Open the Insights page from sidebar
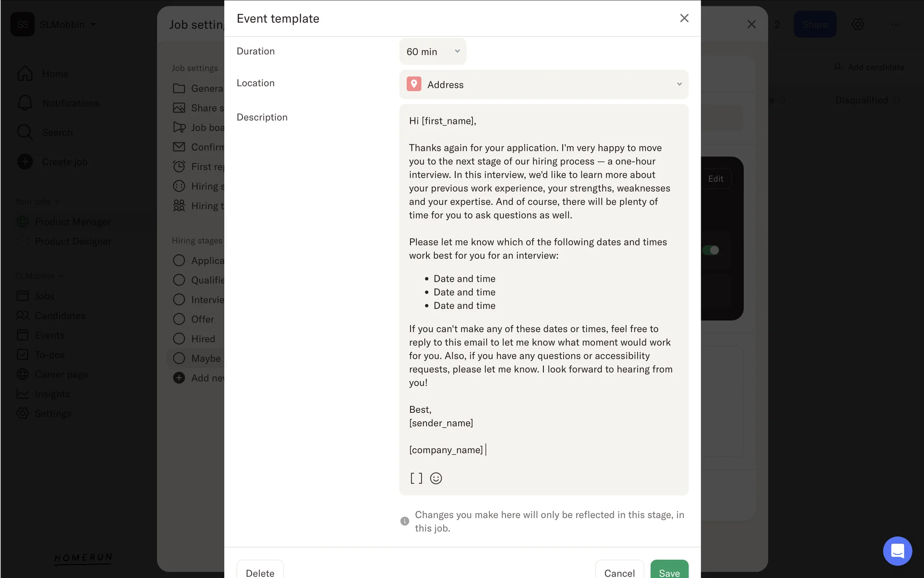Screen dimensions: 924x578 point(52,394)
